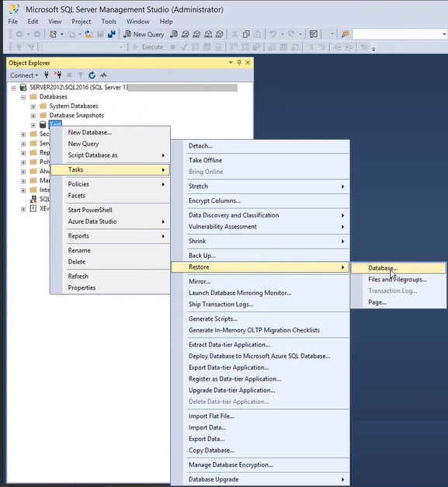Collapse the SERVER2012\SQL2016 server node
The image size is (448, 487).
tap(14, 88)
